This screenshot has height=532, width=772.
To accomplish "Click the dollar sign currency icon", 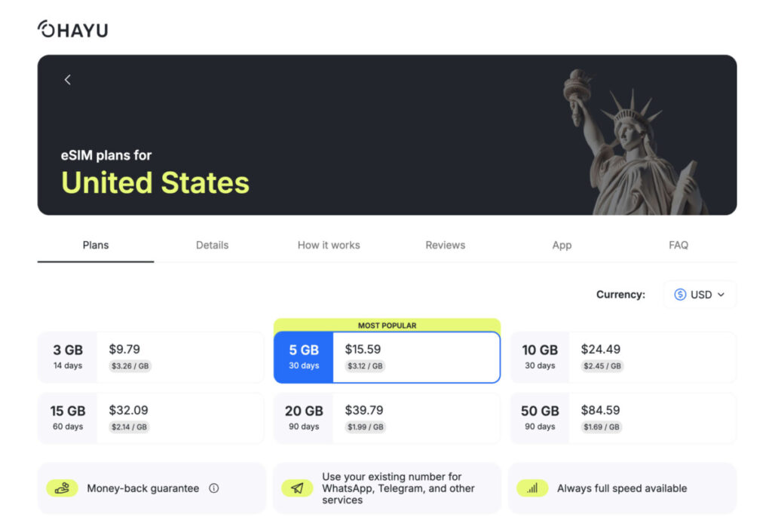I will 680,295.
